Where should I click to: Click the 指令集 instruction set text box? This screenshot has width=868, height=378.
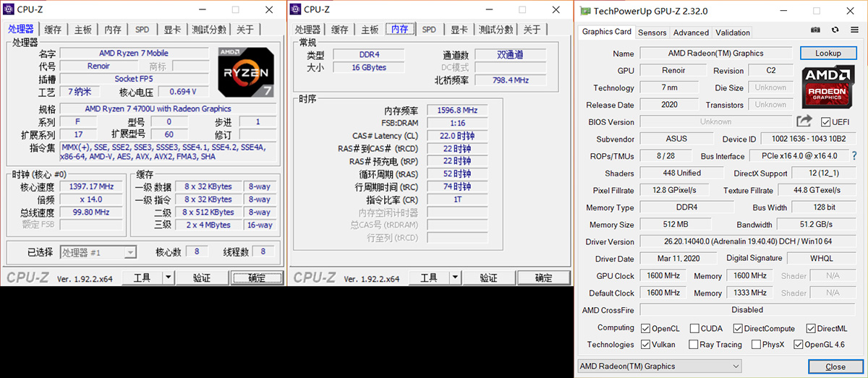tap(169, 152)
